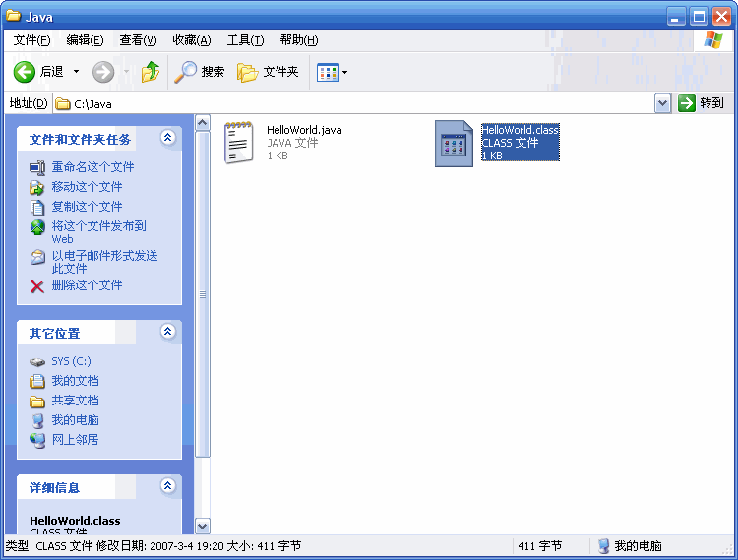Click the 文件夹 button label
The height and width of the screenshot is (560, 738).
point(281,72)
